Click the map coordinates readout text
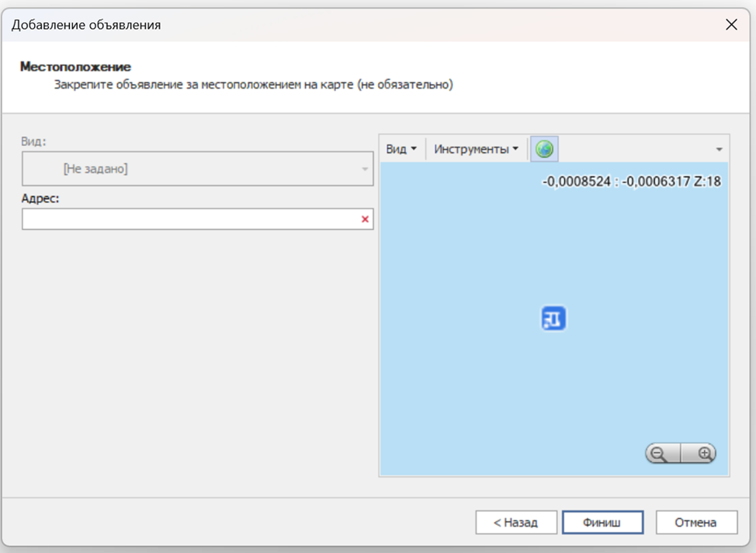This screenshot has width=756, height=553. coord(632,182)
